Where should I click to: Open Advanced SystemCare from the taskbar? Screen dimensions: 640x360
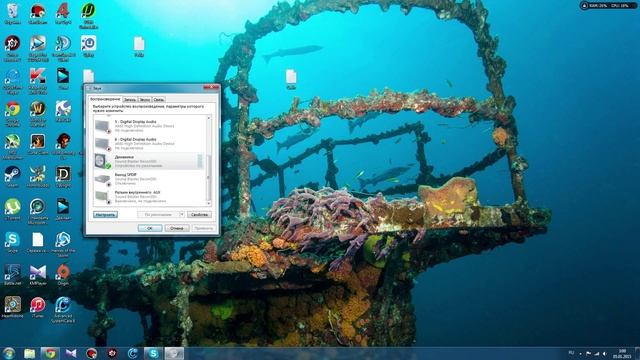tap(133, 353)
